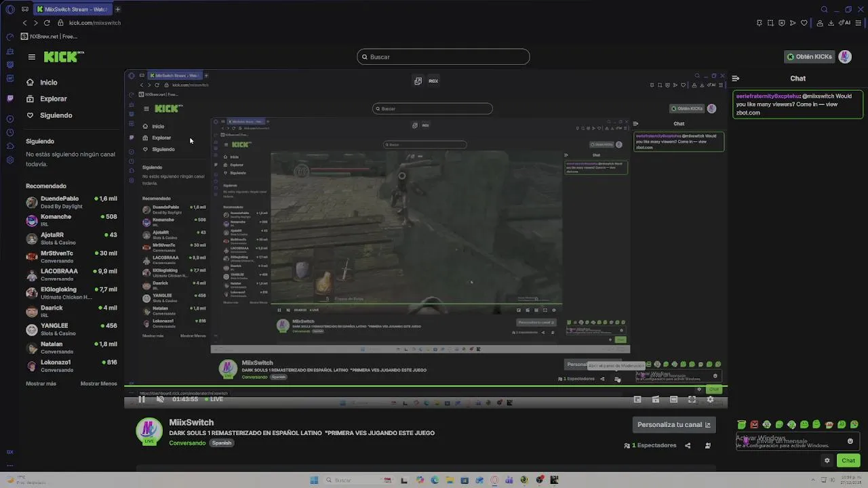Click the MiixSwitch channel avatar
The image size is (868, 488).
coord(149,431)
